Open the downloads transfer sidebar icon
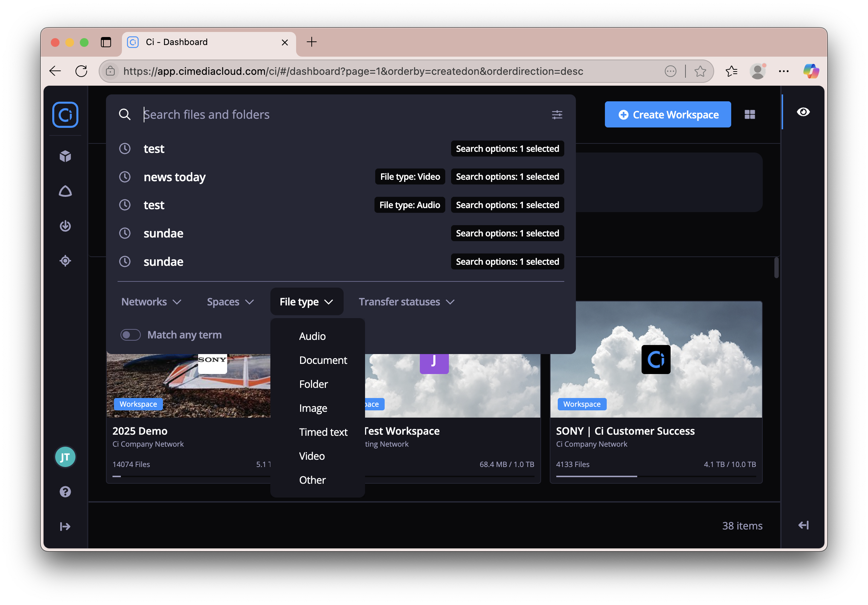 65,226
